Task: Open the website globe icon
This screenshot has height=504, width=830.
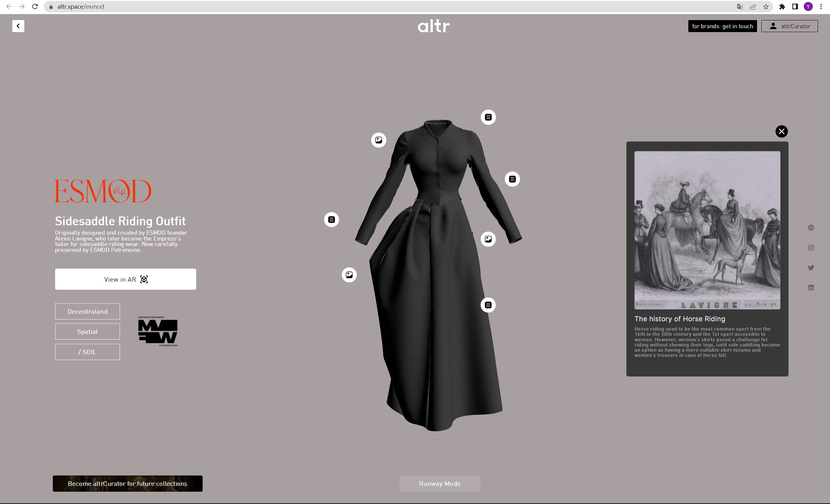Action: coord(811,228)
